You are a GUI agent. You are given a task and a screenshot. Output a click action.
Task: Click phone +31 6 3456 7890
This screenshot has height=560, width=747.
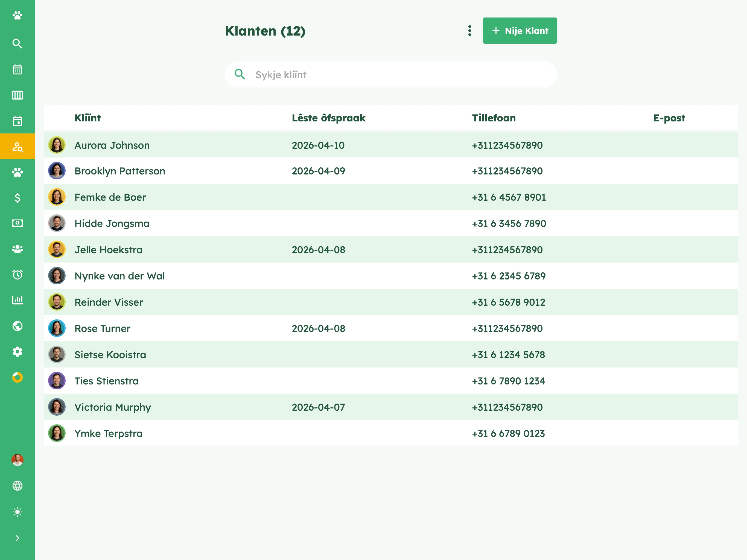coord(509,224)
